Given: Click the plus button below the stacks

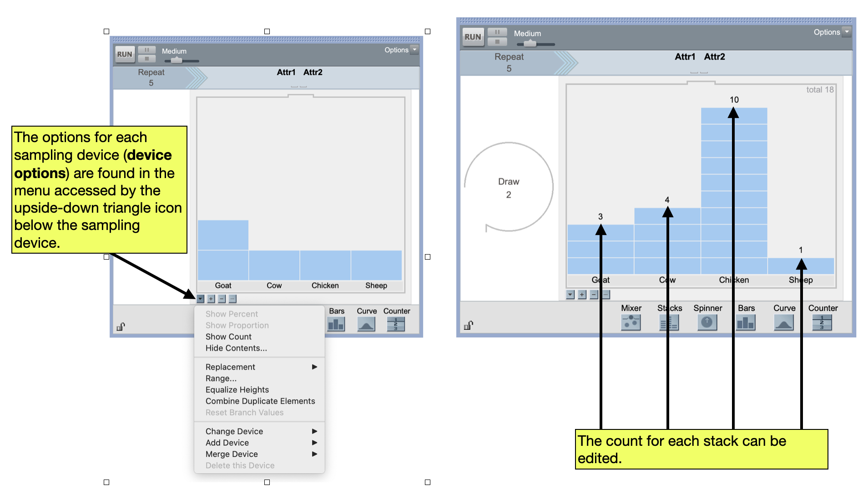Looking at the screenshot, I should pyautogui.click(x=581, y=295).
